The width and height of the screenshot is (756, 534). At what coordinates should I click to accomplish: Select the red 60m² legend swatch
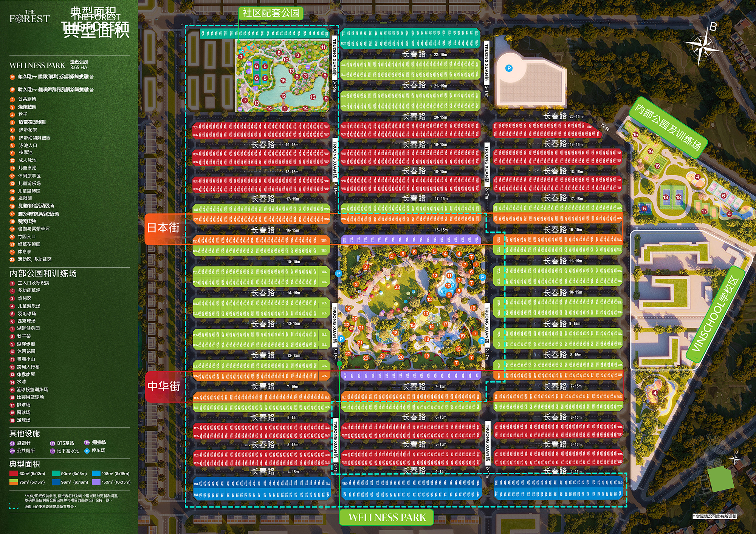14,474
